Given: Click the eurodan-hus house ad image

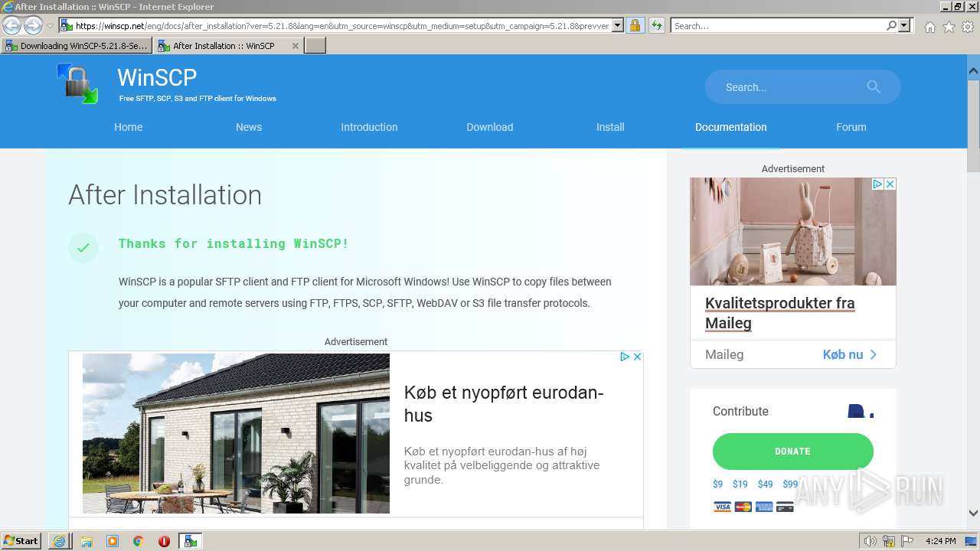Looking at the screenshot, I should click(236, 433).
